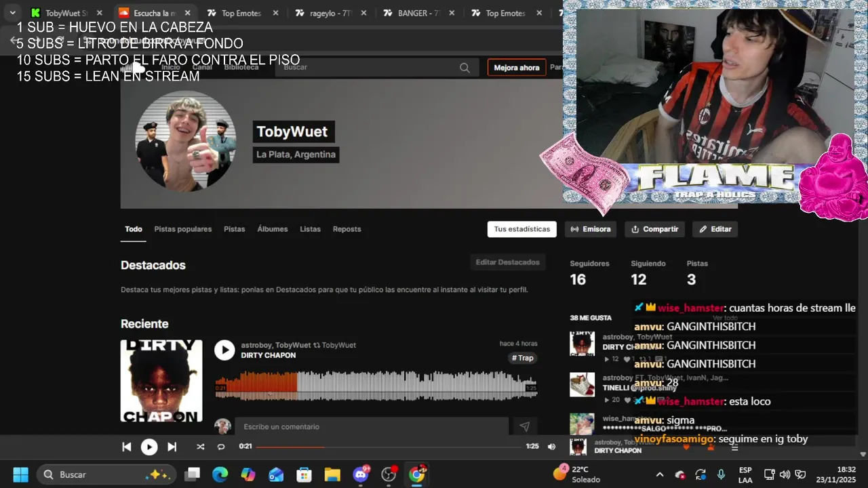
Task: Toggle repeat in the player bar
Action: (221, 447)
